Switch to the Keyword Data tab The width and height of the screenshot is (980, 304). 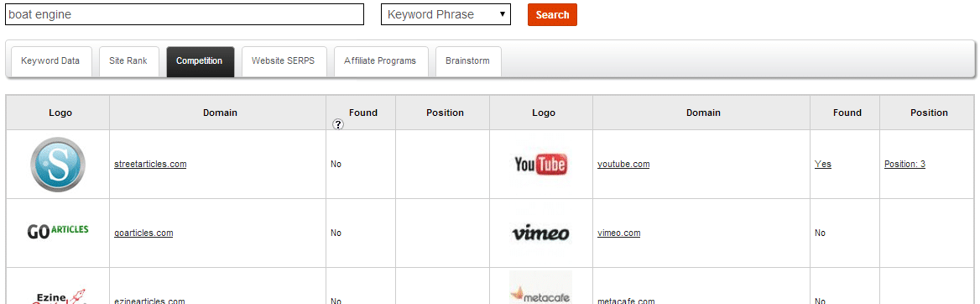[50, 61]
